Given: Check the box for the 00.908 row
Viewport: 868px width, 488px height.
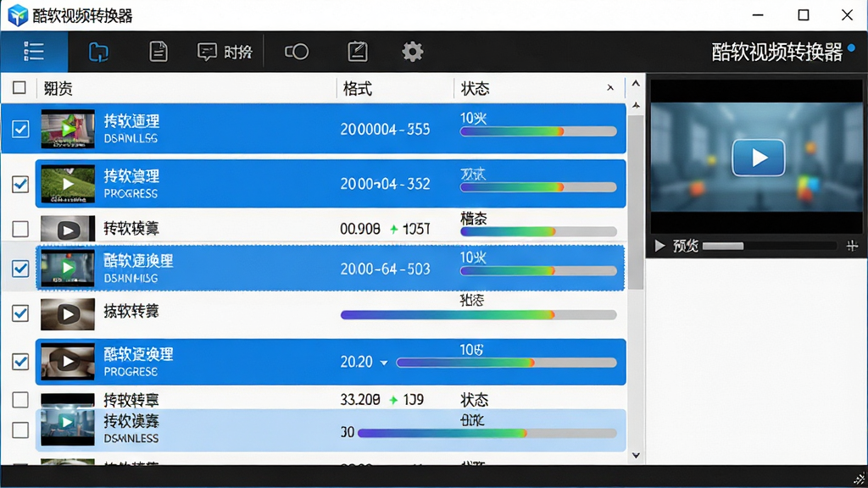Looking at the screenshot, I should point(20,229).
